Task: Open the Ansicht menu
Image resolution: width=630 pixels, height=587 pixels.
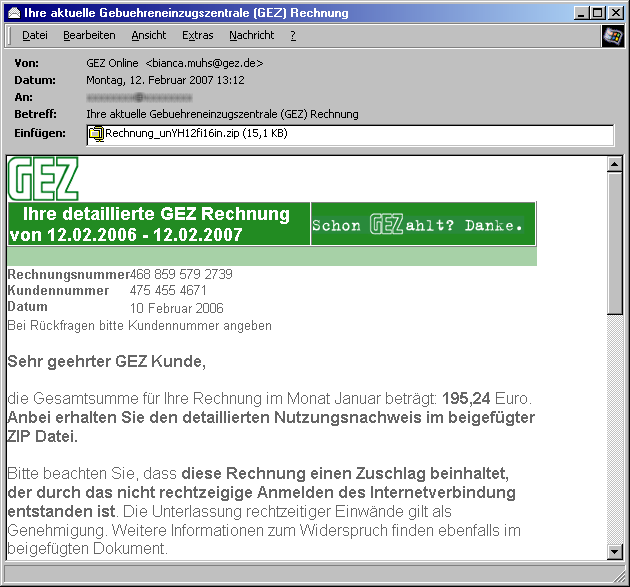Action: (149, 36)
